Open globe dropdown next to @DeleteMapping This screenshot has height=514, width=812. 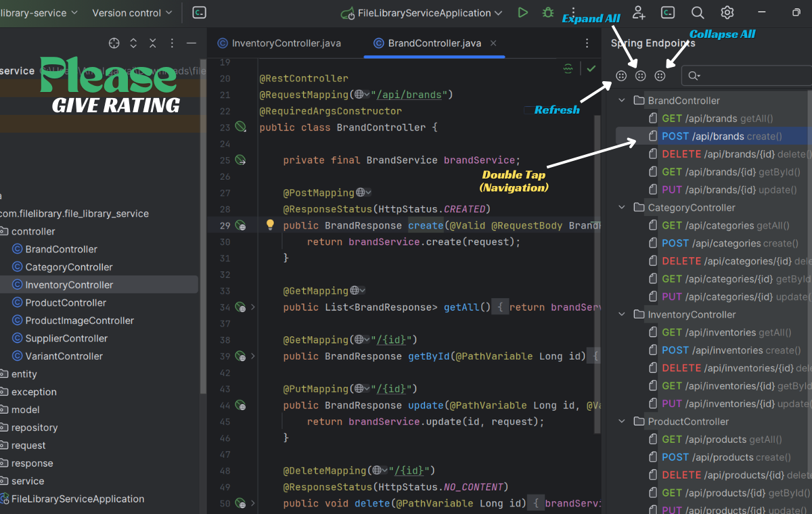[x=380, y=471]
